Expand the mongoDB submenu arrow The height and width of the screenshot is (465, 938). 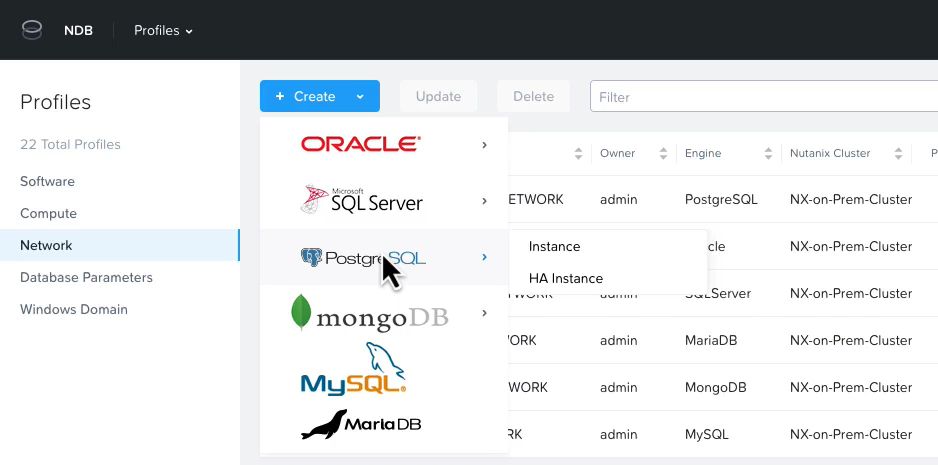tap(484, 313)
